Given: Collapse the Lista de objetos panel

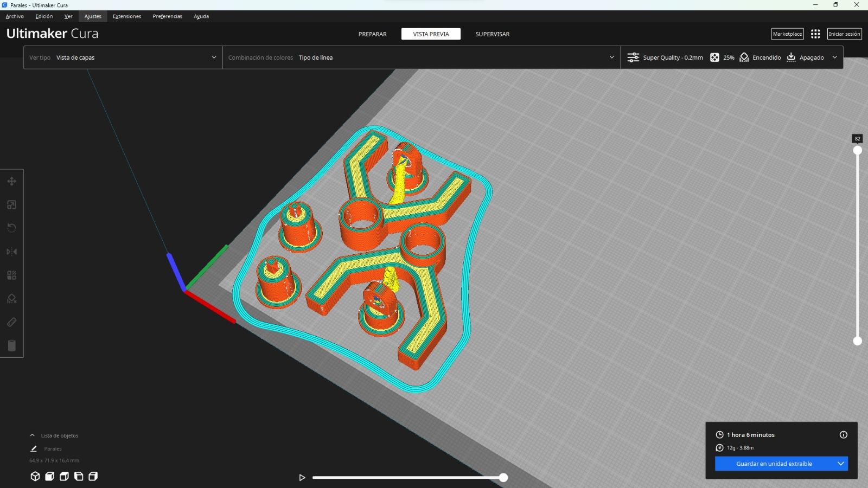Looking at the screenshot, I should 33,435.
